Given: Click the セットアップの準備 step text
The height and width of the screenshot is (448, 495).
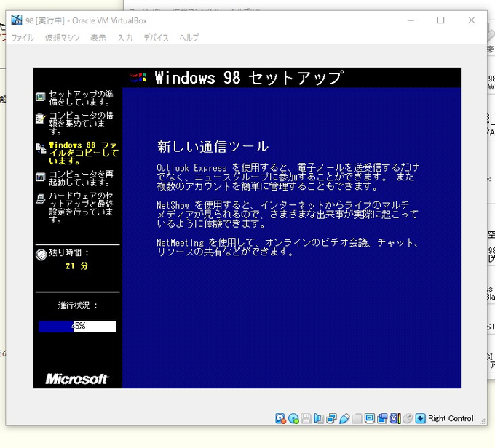Looking at the screenshot, I should pos(81,97).
